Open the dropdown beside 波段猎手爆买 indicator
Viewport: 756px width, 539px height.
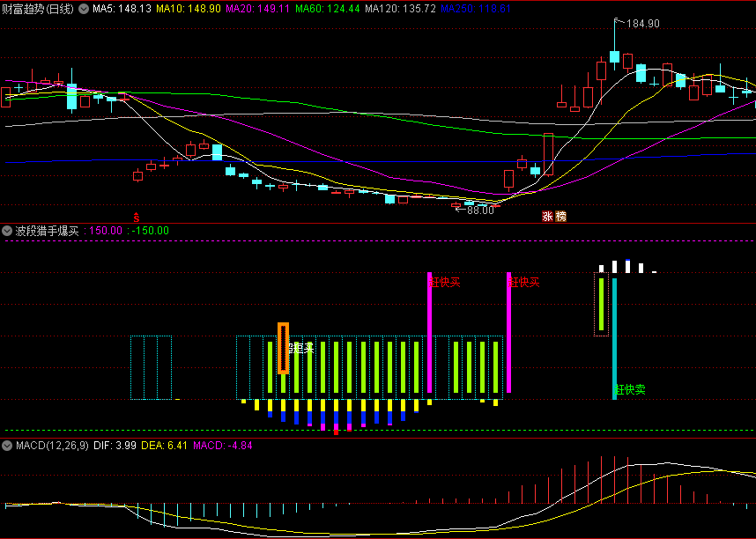pyautogui.click(x=7, y=231)
